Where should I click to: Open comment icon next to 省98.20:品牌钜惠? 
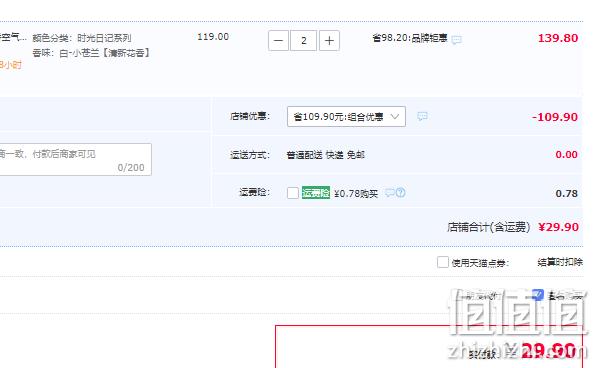[x=457, y=40]
